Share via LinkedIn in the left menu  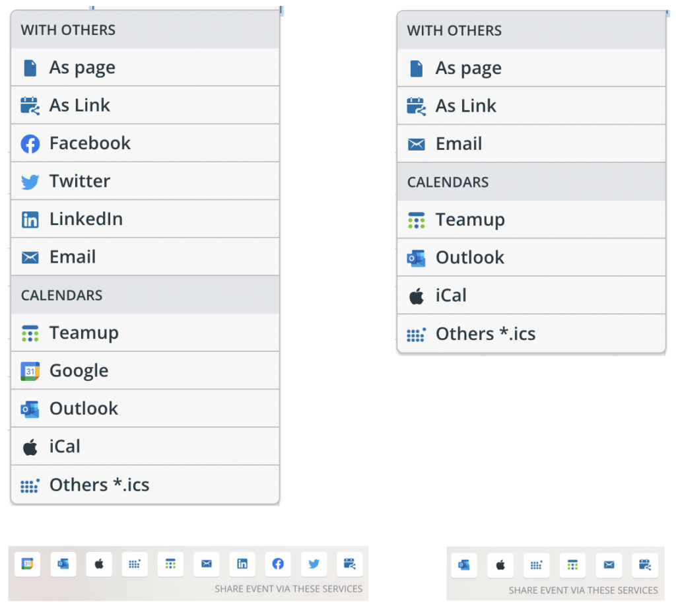[145, 219]
